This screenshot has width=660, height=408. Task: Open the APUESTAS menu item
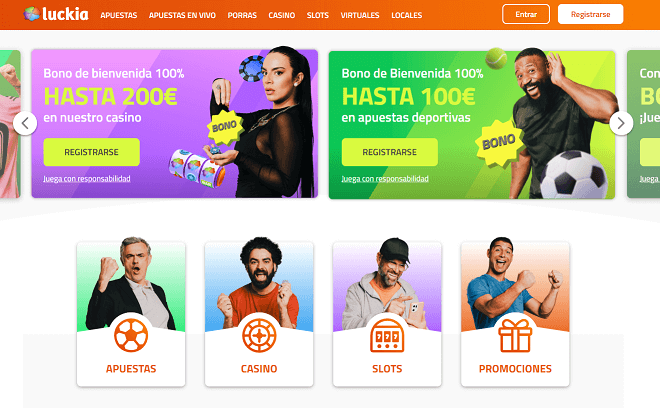pyautogui.click(x=119, y=15)
